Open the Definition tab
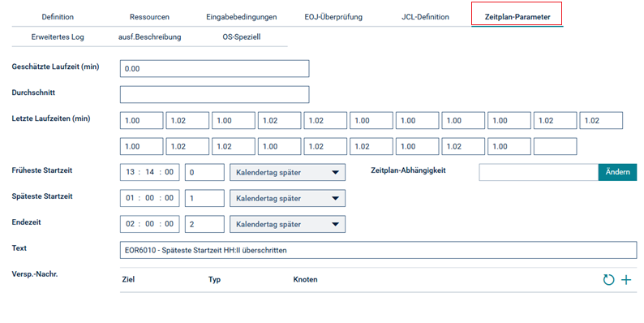 tap(58, 17)
